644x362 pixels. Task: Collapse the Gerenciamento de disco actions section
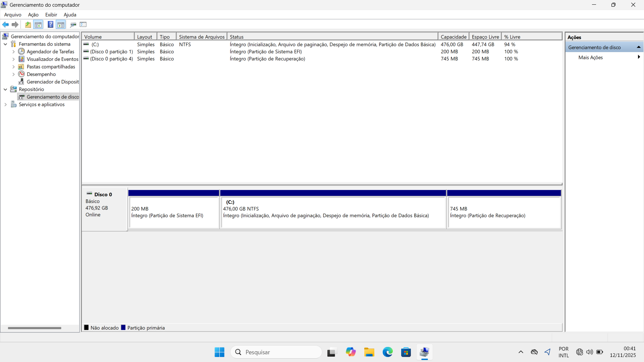point(639,47)
